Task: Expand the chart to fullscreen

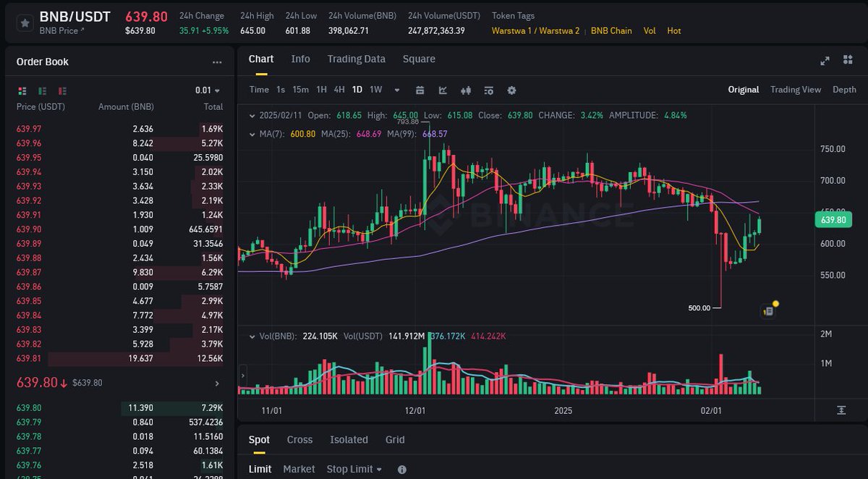Action: 825,62
